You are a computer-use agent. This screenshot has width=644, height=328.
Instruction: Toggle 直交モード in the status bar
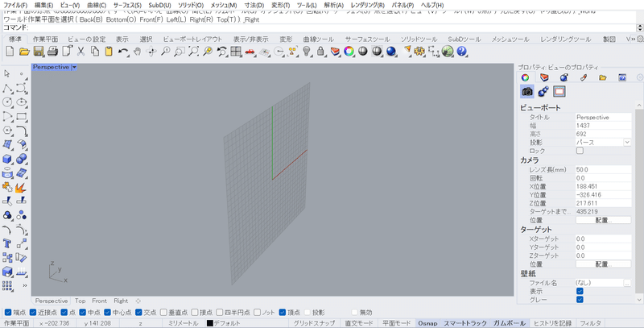[359, 323]
